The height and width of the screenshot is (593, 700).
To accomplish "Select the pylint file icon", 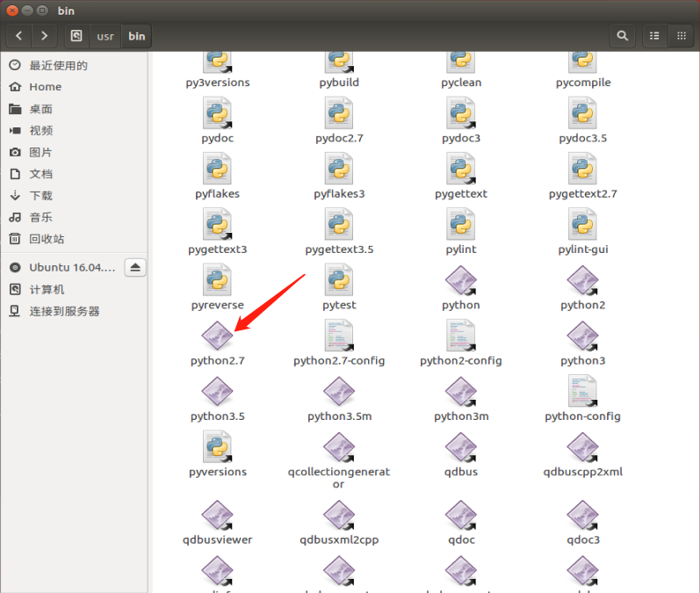I will point(461,225).
